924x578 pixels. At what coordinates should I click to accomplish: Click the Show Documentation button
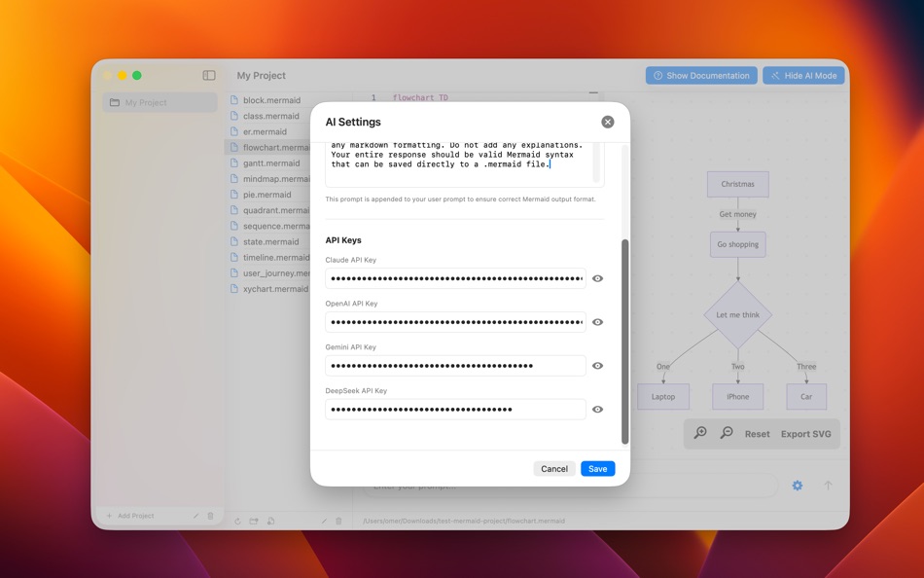tap(700, 75)
